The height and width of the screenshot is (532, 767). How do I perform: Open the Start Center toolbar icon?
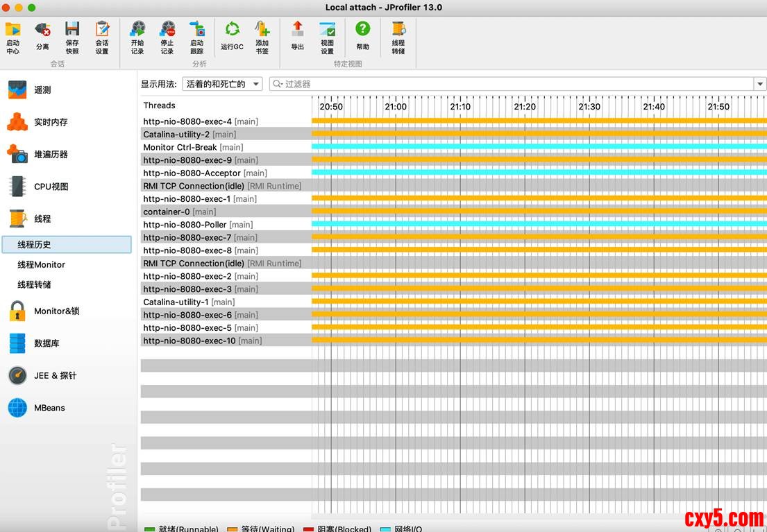13,37
